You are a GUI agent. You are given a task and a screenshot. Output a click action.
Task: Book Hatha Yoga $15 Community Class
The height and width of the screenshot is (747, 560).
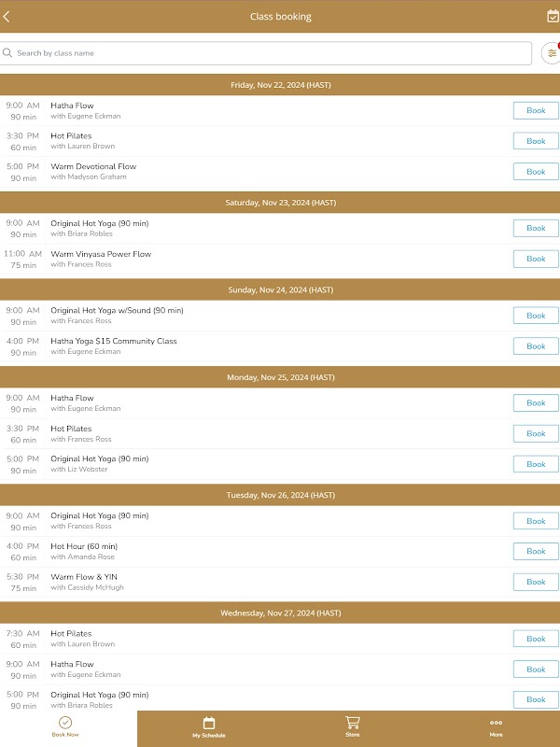(x=536, y=346)
